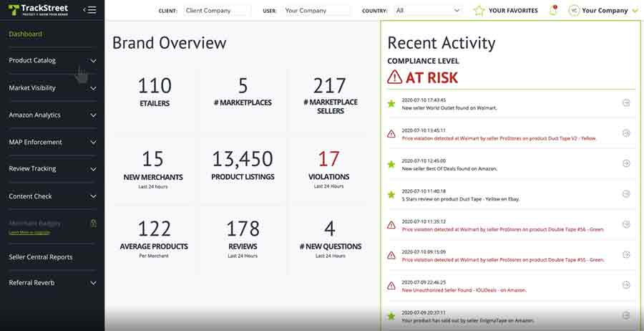Expand Referral Reverb chevron
This screenshot has height=331, width=644.
coord(93,283)
